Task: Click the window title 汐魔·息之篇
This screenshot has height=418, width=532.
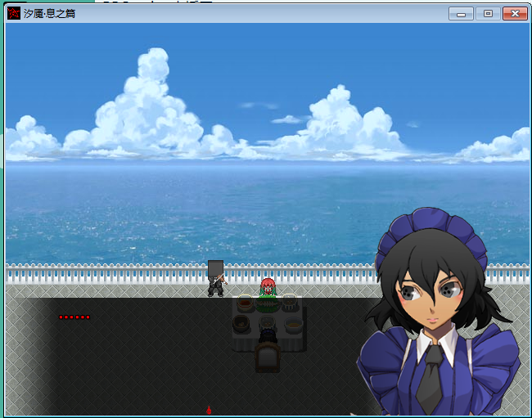Action: click(50, 14)
